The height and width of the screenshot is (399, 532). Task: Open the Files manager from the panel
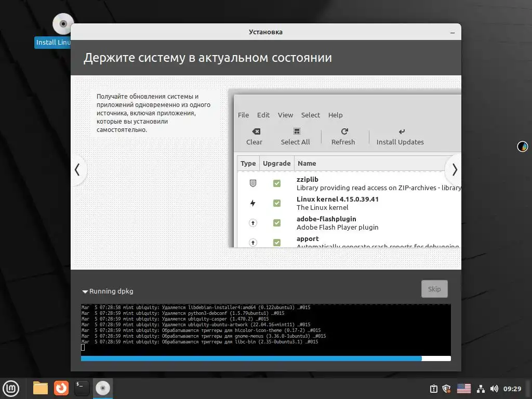41,388
